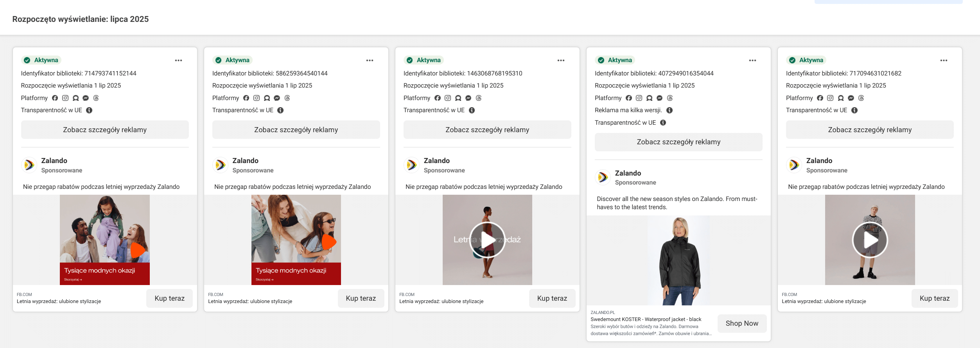This screenshot has width=980, height=348.
Task: Click EU transparency info icon on ad 717094631021682
Action: pos(854,110)
